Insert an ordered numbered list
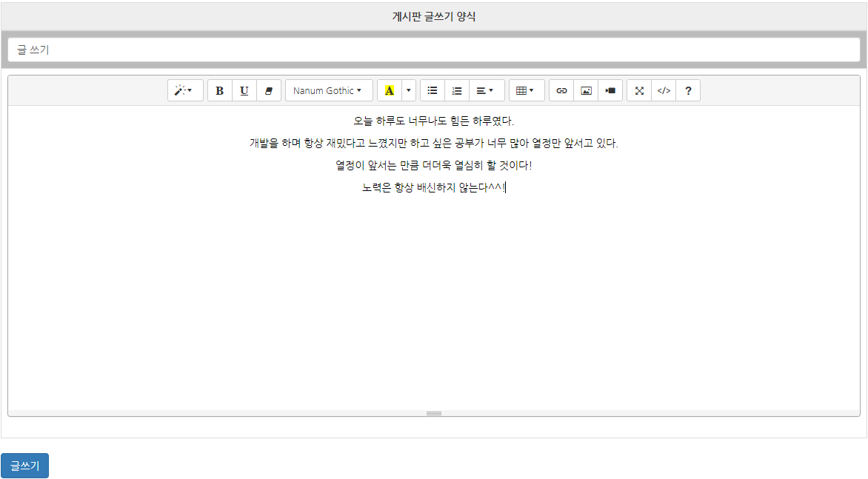The width and height of the screenshot is (868, 479). point(457,91)
